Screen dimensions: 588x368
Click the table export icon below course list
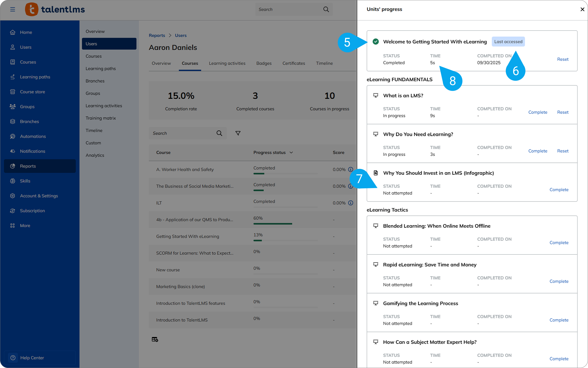(155, 339)
